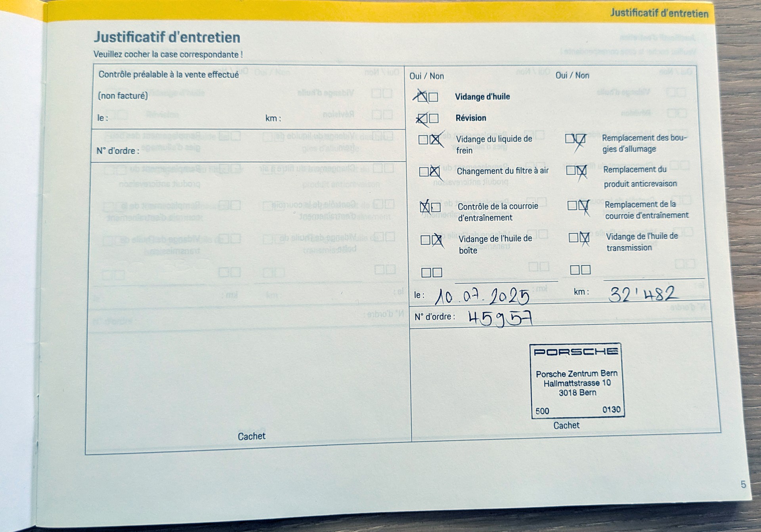Click the 'N° d'ordre :' label beside 45957
The image size is (761, 532).
click(x=435, y=317)
